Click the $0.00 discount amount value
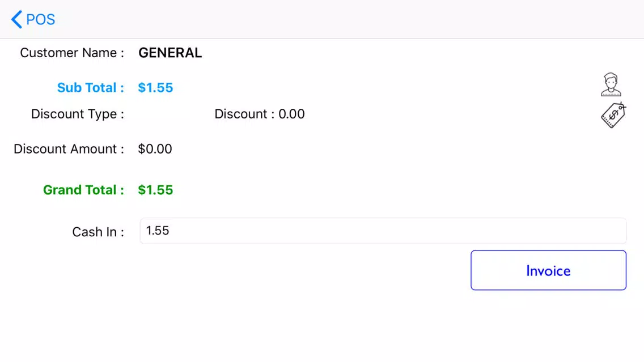The height and width of the screenshot is (362, 644). 155,148
